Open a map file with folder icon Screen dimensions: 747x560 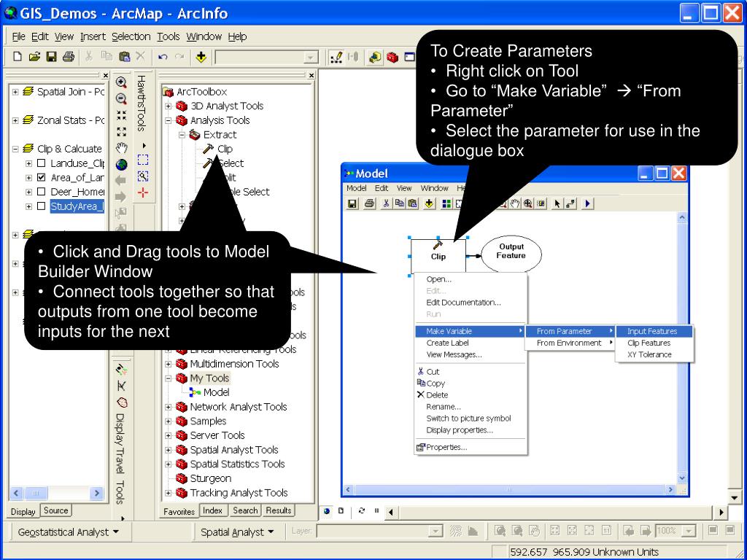click(34, 57)
